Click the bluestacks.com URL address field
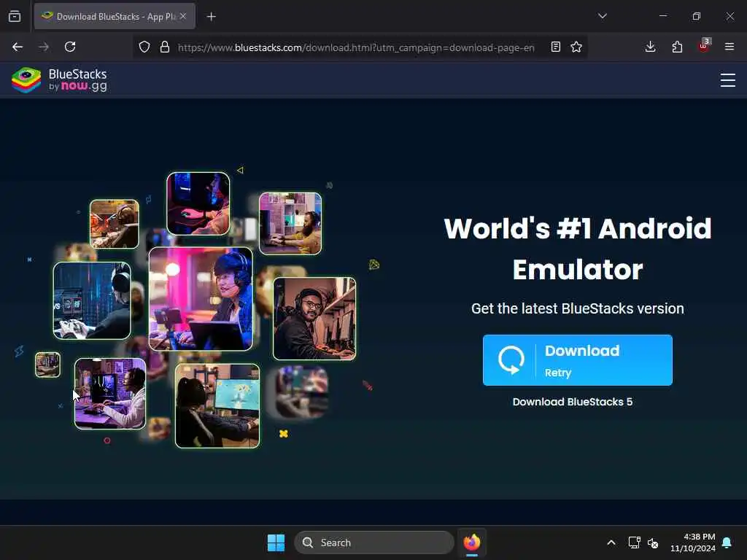Viewport: 747px width, 560px height. (x=356, y=47)
